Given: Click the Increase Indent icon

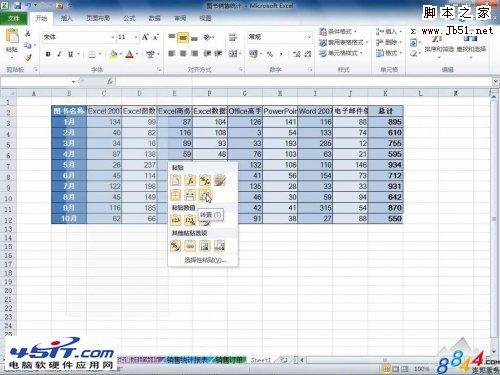Looking at the screenshot, I should coord(218,53).
